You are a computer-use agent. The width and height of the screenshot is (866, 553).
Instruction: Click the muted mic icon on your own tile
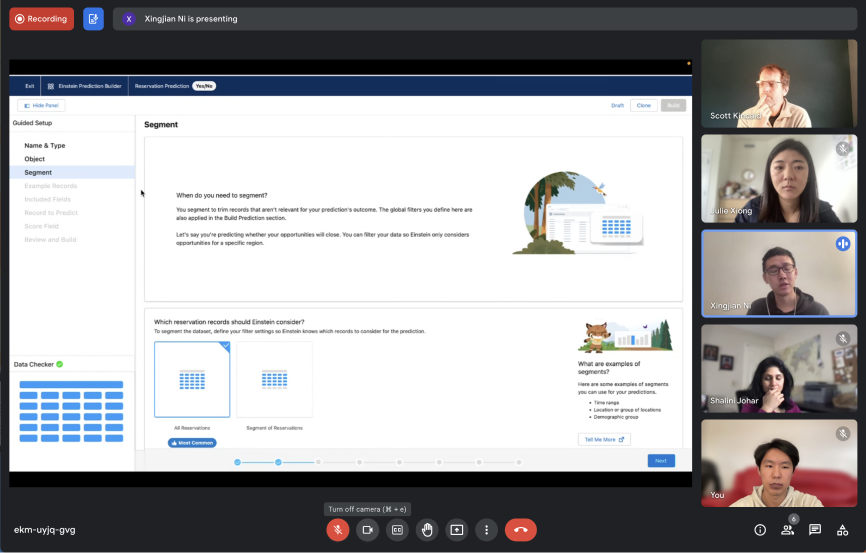(843, 434)
